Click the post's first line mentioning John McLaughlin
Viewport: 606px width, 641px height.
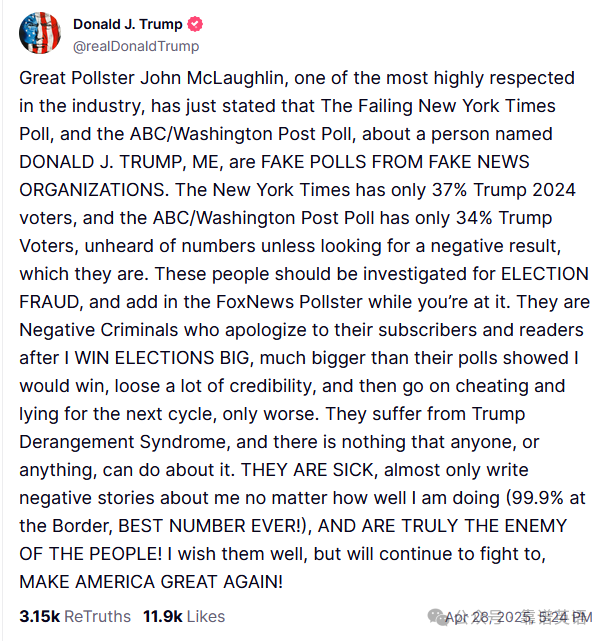(297, 78)
